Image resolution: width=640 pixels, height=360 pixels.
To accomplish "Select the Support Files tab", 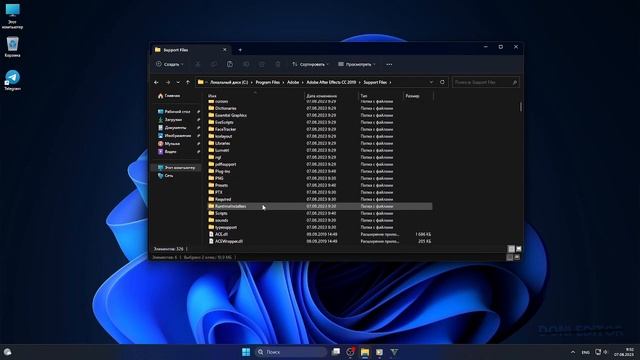I will pos(191,50).
